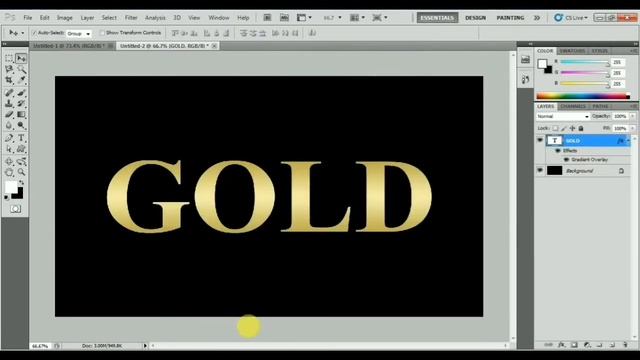Toggle lock all for layer
The height and width of the screenshot is (360, 640).
pyautogui.click(x=581, y=128)
